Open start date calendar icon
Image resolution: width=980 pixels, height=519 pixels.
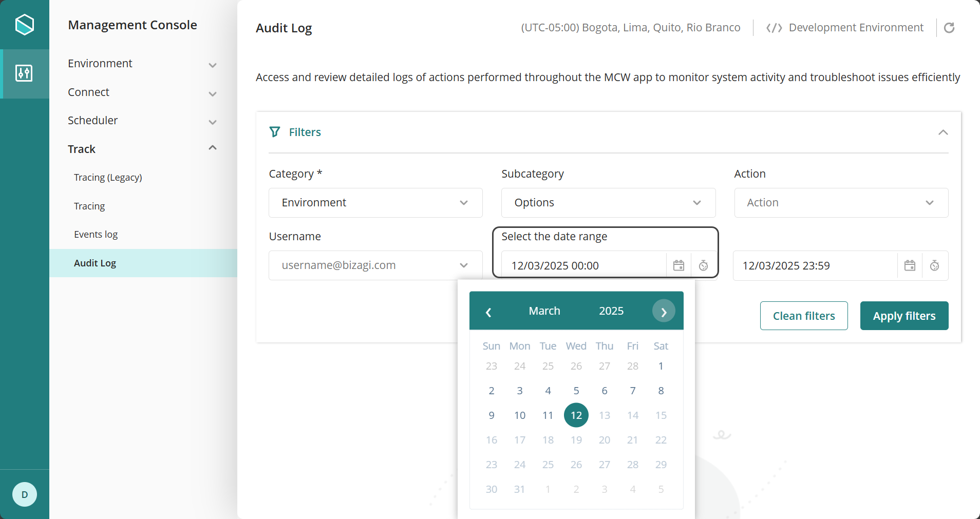pyautogui.click(x=679, y=265)
